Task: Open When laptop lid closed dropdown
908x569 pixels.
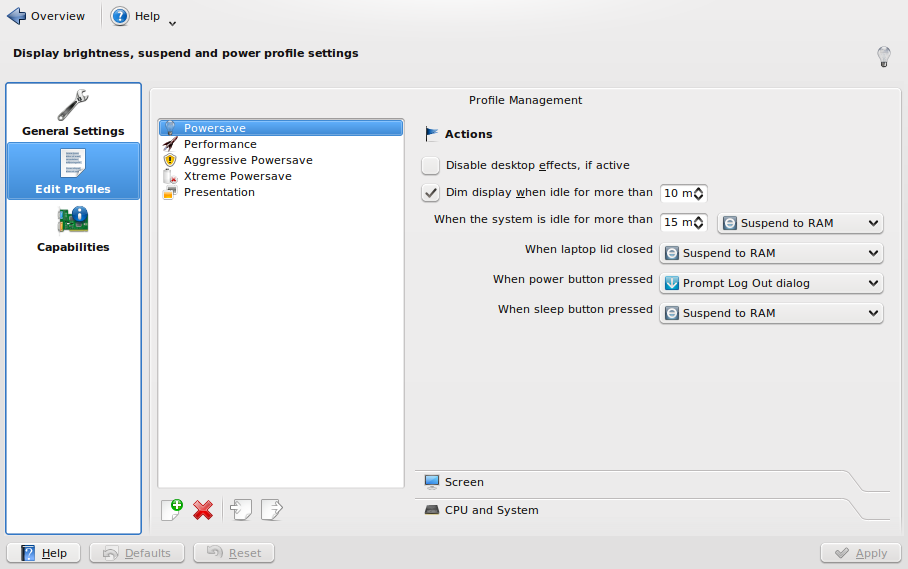Action: 771,253
